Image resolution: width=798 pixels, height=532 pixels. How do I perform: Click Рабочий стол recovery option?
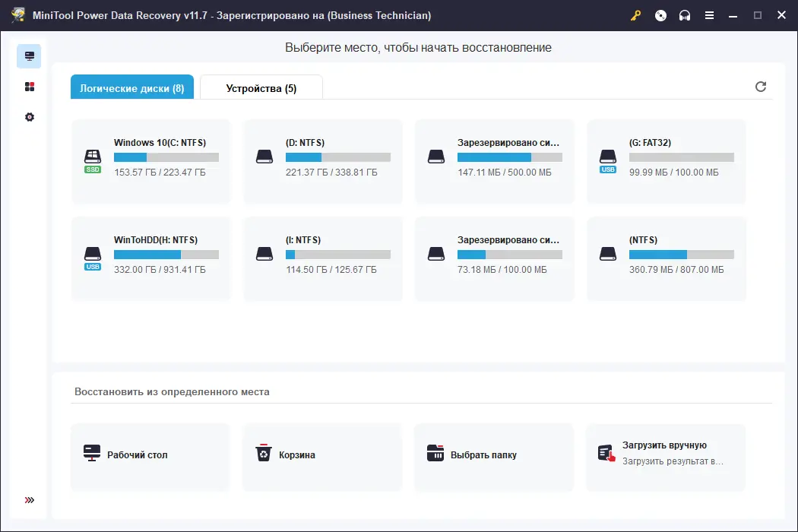pos(150,456)
